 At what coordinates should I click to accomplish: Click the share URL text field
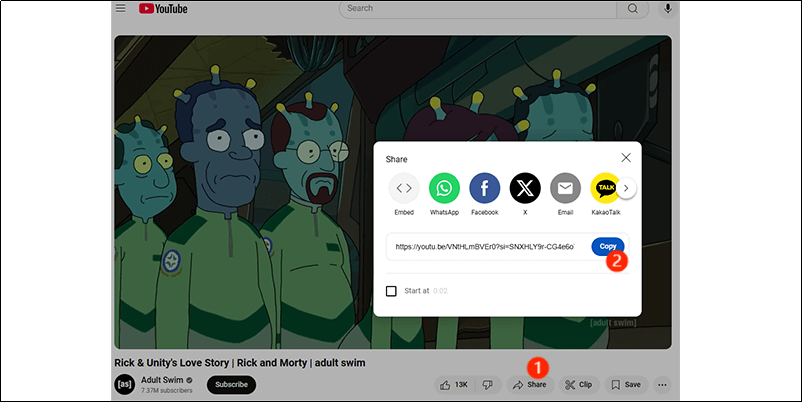click(484, 246)
